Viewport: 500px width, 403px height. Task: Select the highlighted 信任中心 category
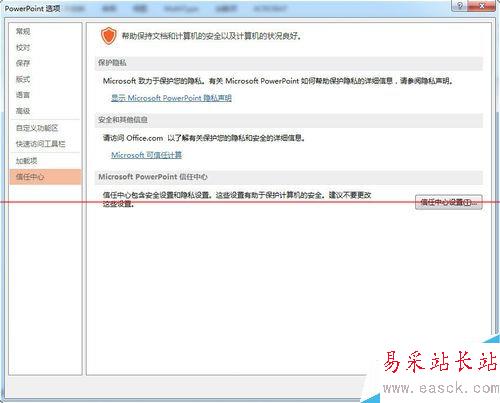45,177
